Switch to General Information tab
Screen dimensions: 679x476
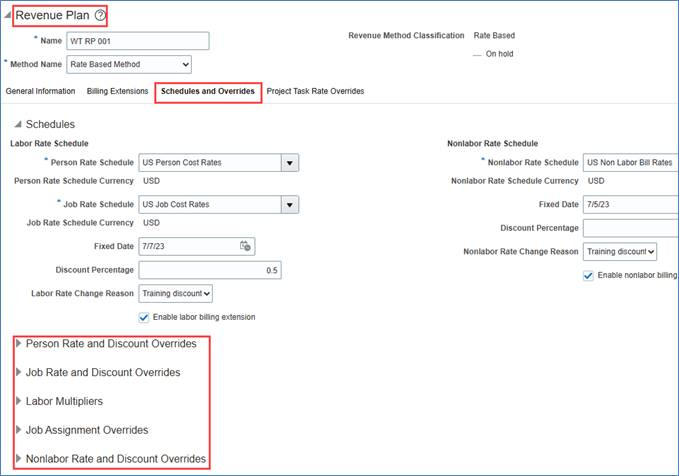pos(40,91)
